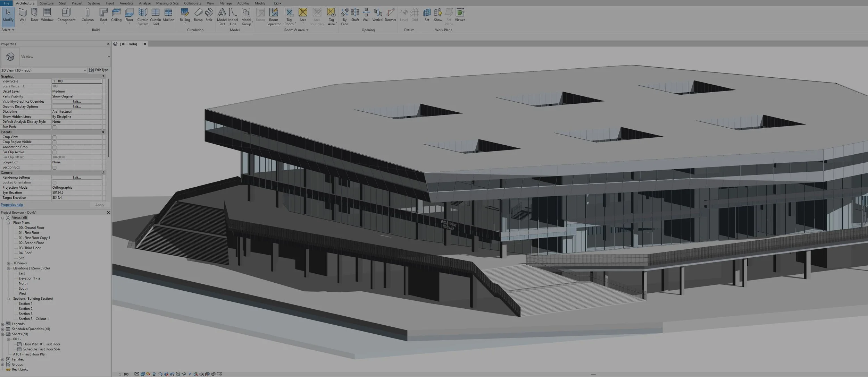
Task: Open the Room & Area panel dropdown
Action: (308, 30)
